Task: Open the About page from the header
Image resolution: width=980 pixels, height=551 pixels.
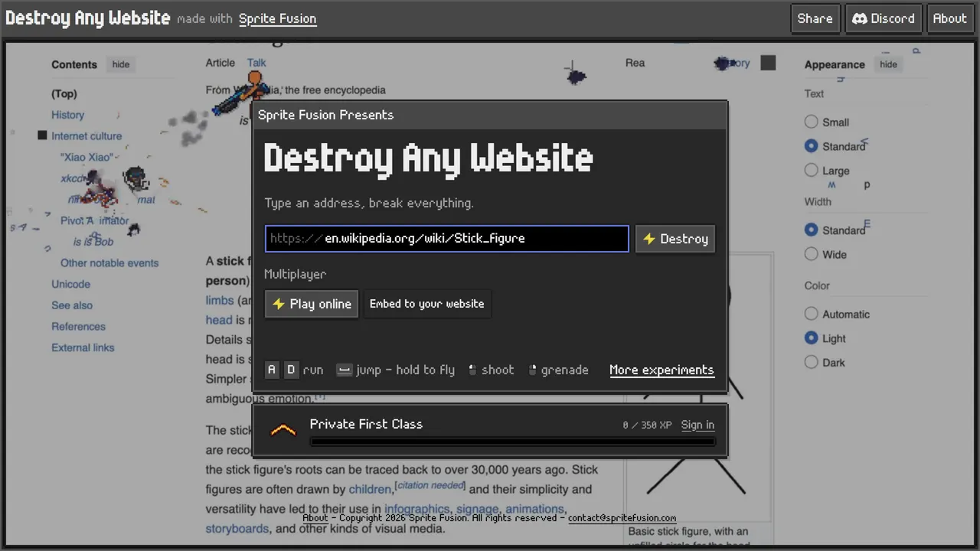Action: click(950, 19)
